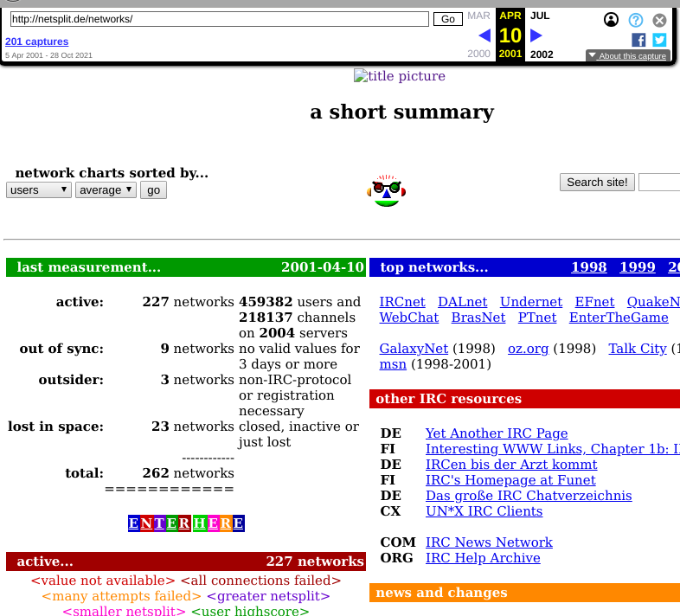Focus the site search text field
The height and width of the screenshot is (616, 680).
click(659, 183)
